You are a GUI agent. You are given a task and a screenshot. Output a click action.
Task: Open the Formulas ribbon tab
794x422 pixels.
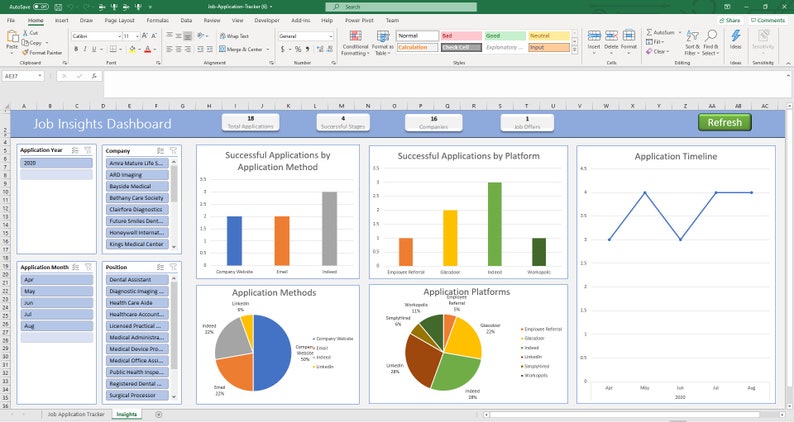157,20
